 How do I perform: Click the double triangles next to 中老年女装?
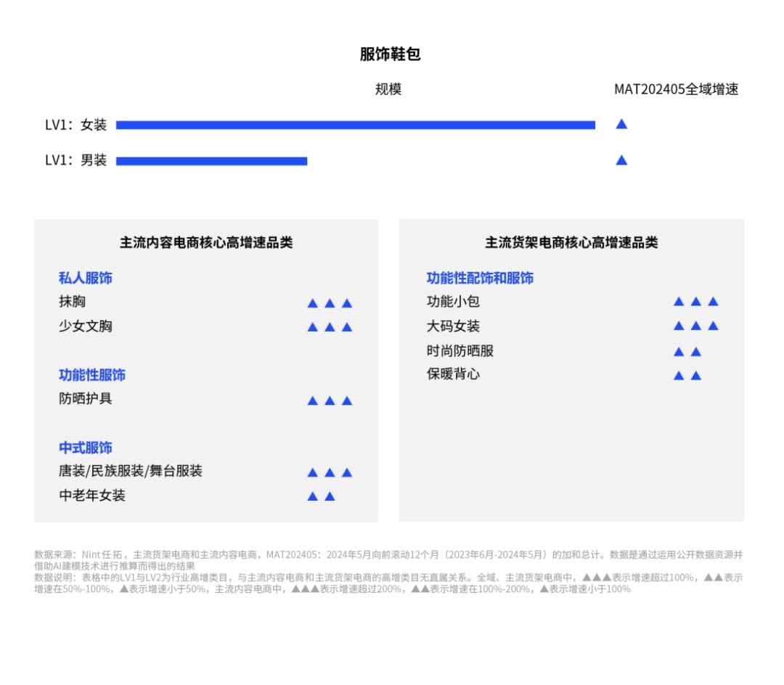pyautogui.click(x=321, y=496)
